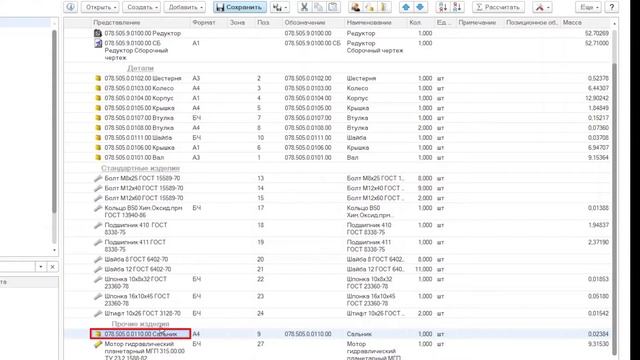This screenshot has width=640, height=360.
Task: Move row up with blue arrow
Action: click(406, 7)
